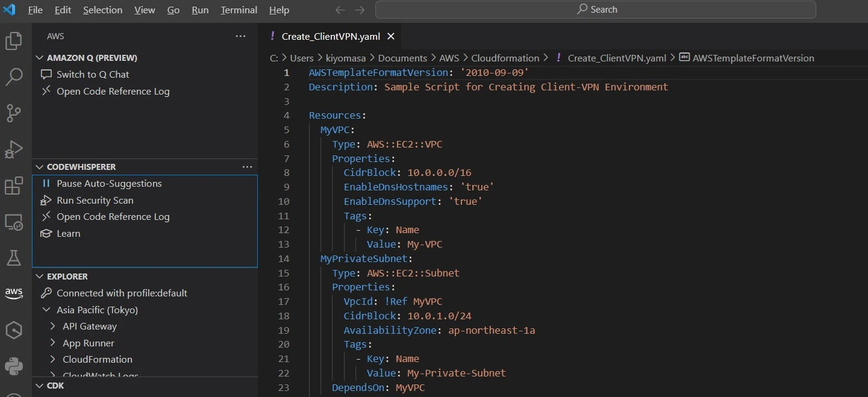Click Cloudformation breadcrumb folder

coord(505,58)
